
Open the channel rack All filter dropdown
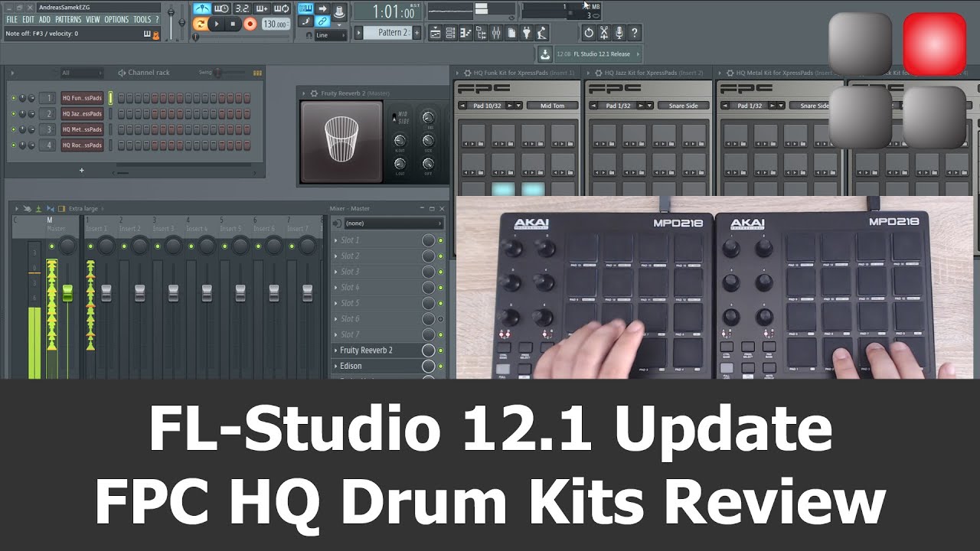pos(80,73)
